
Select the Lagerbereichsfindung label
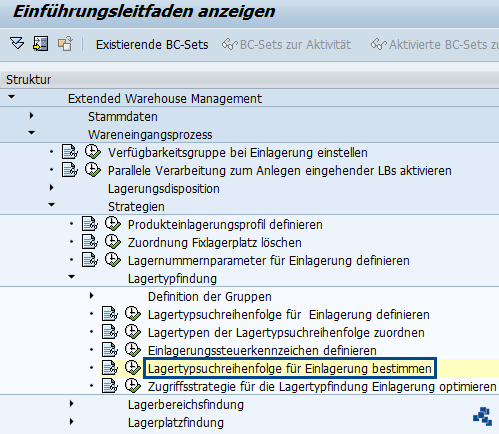click(x=186, y=405)
